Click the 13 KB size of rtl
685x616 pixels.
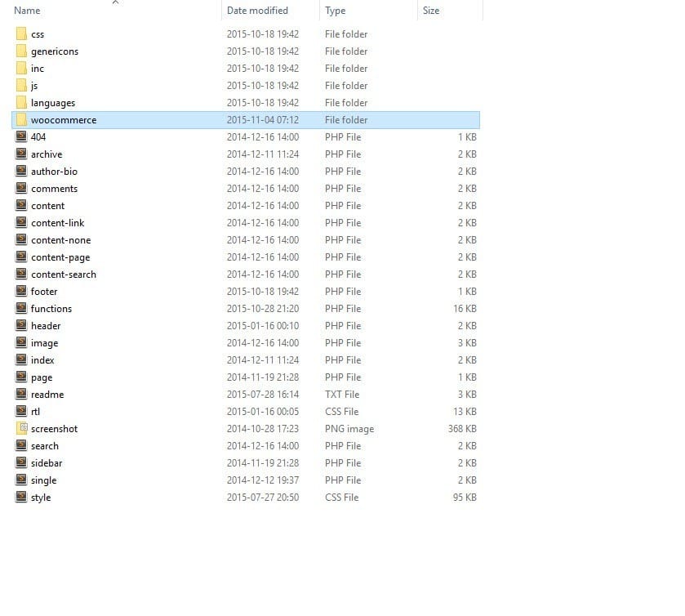[465, 412]
